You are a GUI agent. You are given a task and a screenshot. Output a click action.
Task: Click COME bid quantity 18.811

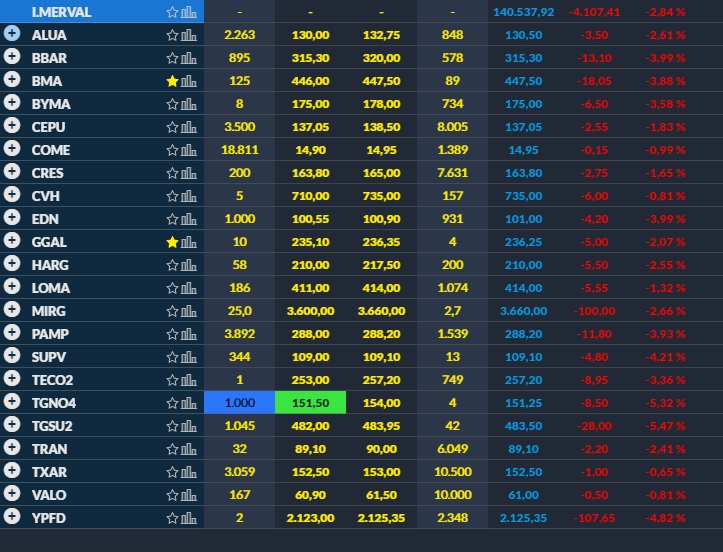coord(240,150)
